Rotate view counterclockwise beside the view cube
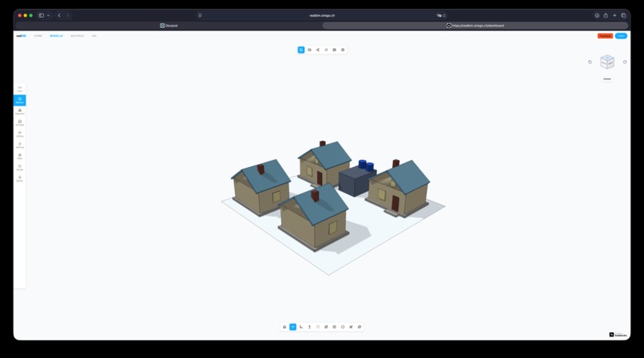The image size is (644, 358). click(590, 62)
